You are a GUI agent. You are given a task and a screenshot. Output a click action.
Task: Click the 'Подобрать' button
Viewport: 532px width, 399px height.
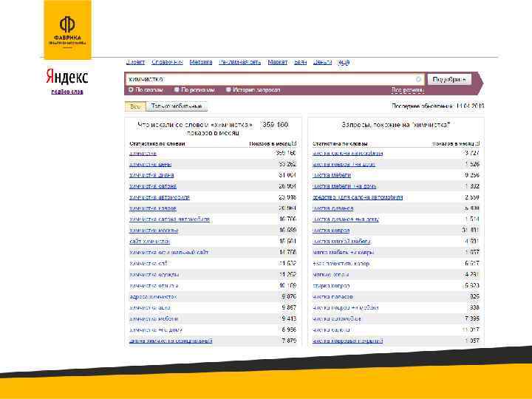click(449, 80)
